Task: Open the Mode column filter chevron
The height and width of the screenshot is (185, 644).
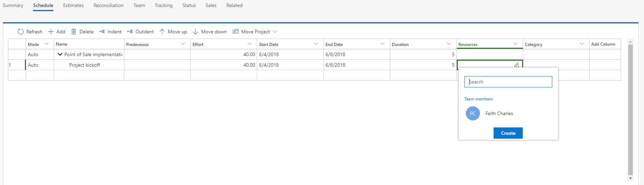Action: coord(46,44)
